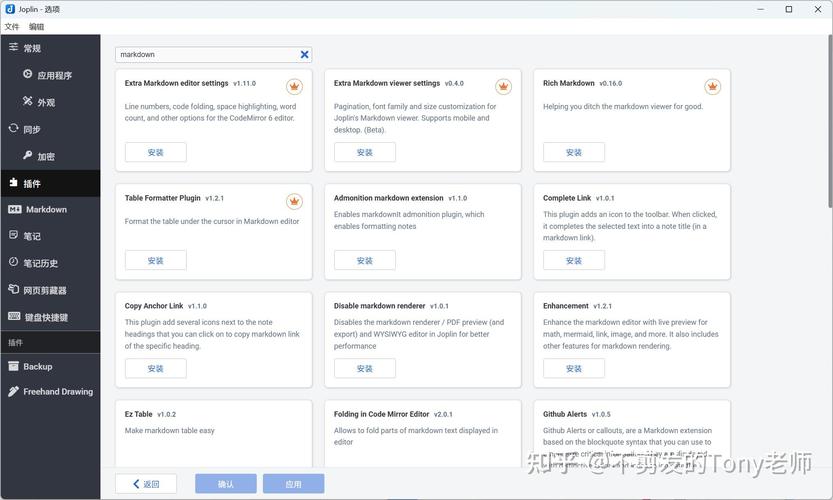Open the 文件 menu
The width and height of the screenshot is (833, 500).
click(x=12, y=27)
